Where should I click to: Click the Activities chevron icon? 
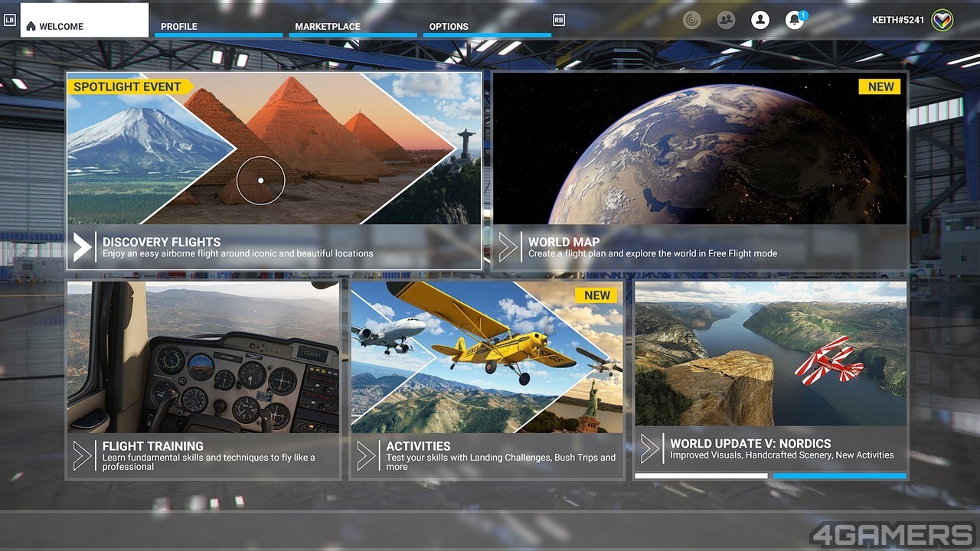click(x=366, y=455)
